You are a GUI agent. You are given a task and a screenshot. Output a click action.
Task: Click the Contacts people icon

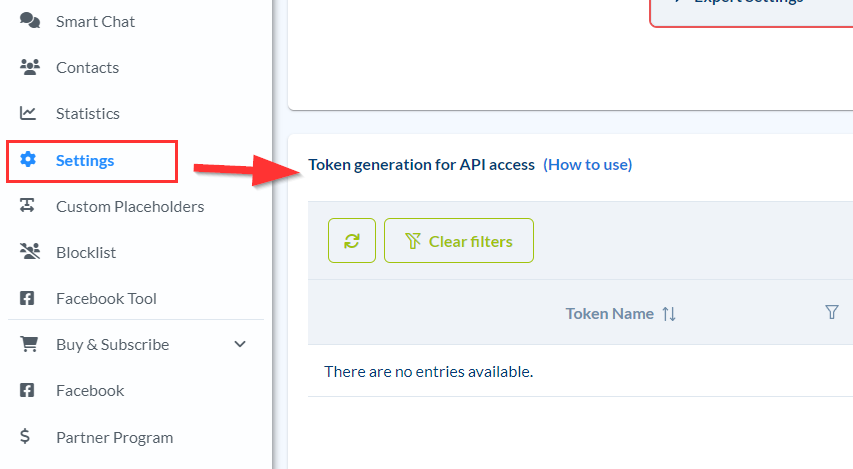pyautogui.click(x=29, y=67)
